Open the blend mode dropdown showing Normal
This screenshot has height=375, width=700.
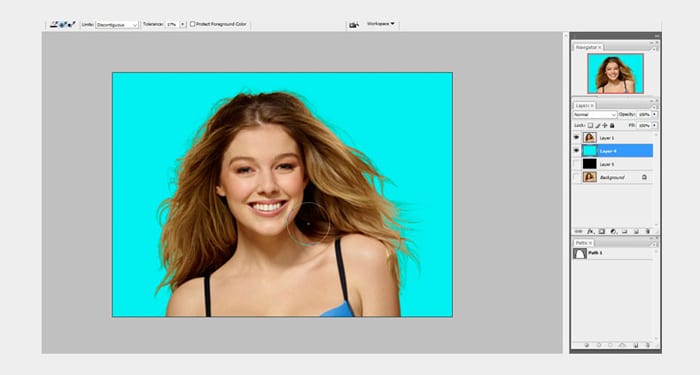[595, 115]
